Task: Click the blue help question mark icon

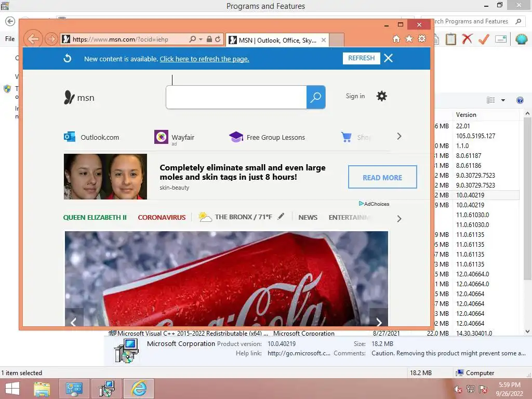Action: coord(520,100)
